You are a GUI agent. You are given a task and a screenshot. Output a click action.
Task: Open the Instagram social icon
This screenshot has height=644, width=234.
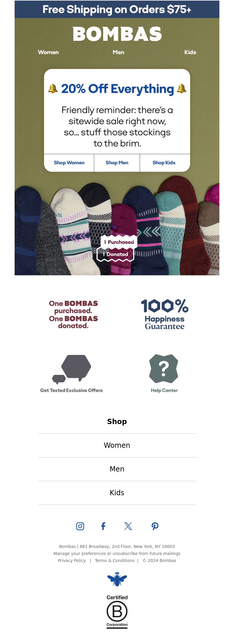pyautogui.click(x=80, y=526)
